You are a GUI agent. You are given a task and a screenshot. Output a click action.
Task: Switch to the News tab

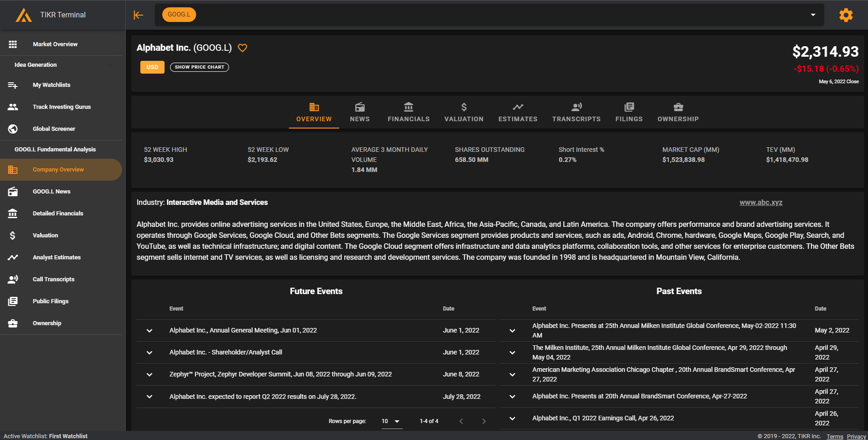click(360, 113)
